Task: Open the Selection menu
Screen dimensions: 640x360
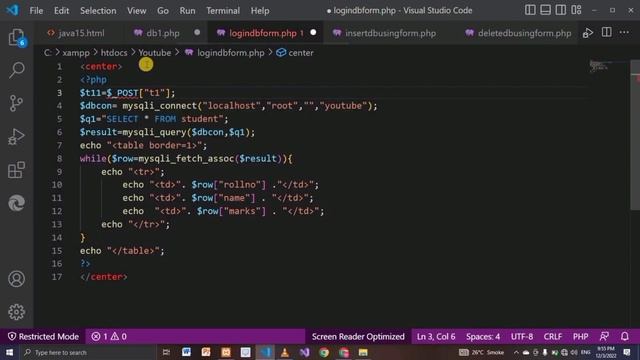Action: click(x=98, y=11)
